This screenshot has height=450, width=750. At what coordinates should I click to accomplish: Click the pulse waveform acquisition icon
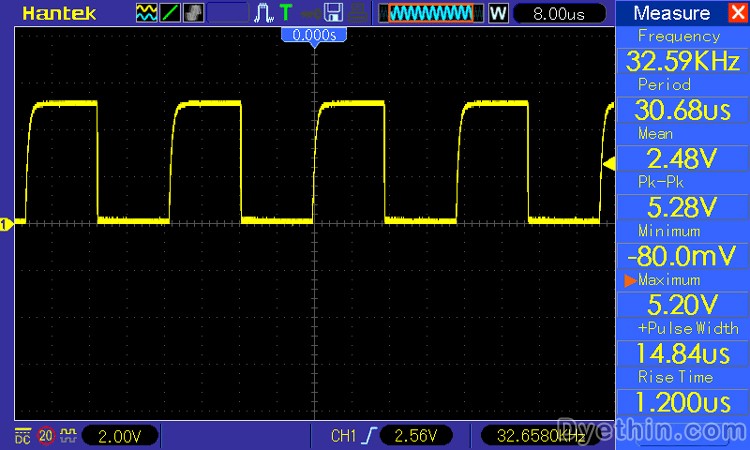pyautogui.click(x=264, y=13)
